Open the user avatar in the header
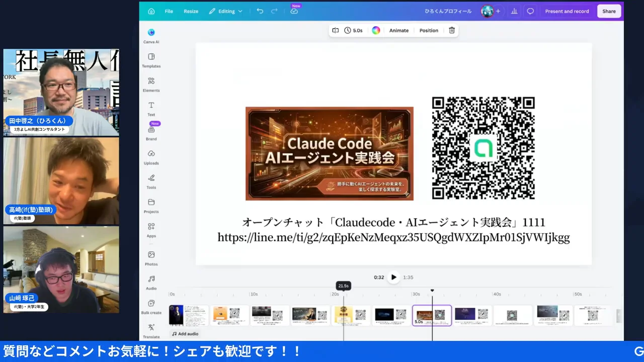This screenshot has width=644, height=362. [x=487, y=11]
